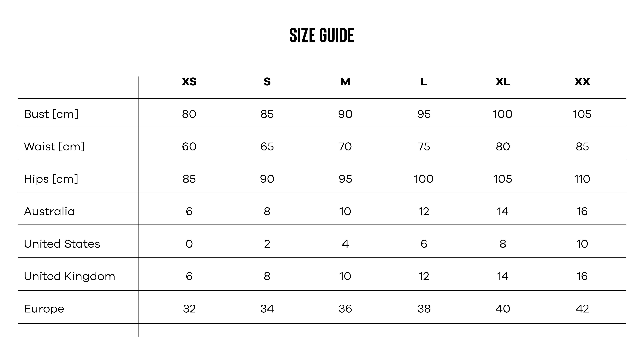Image resolution: width=644 pixels, height=352 pixels.
Task: Select the United Kingdom row label
Action: (70, 276)
